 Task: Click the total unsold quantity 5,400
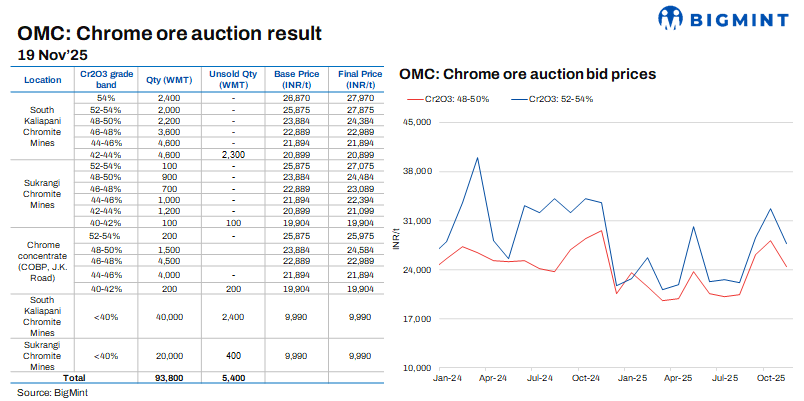coord(232,379)
